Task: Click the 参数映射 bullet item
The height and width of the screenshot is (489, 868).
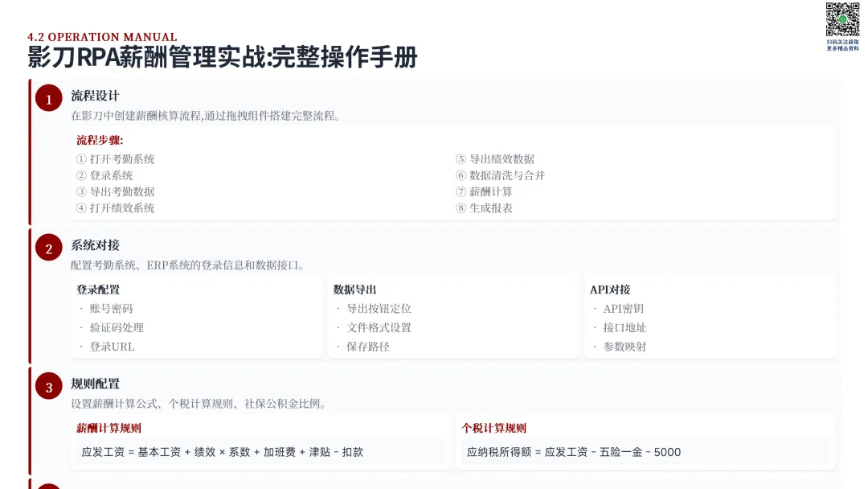Action: tap(625, 347)
